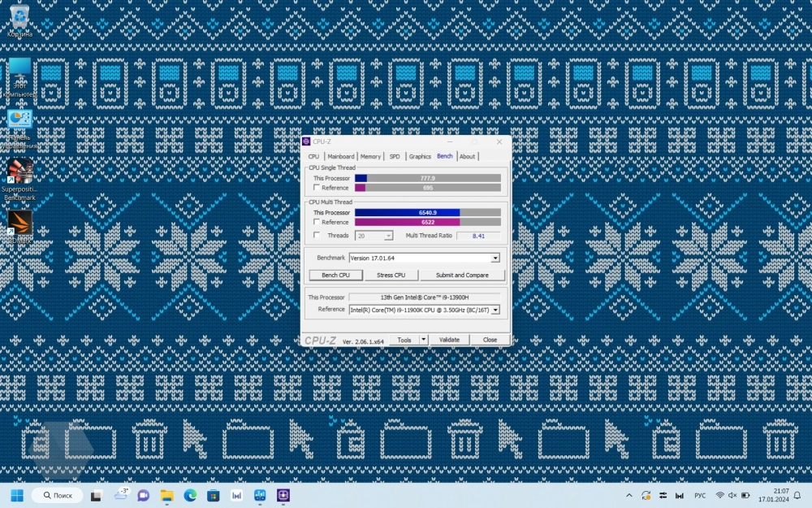Open File Explorer from the taskbar
The width and height of the screenshot is (812, 508).
pyautogui.click(x=166, y=495)
